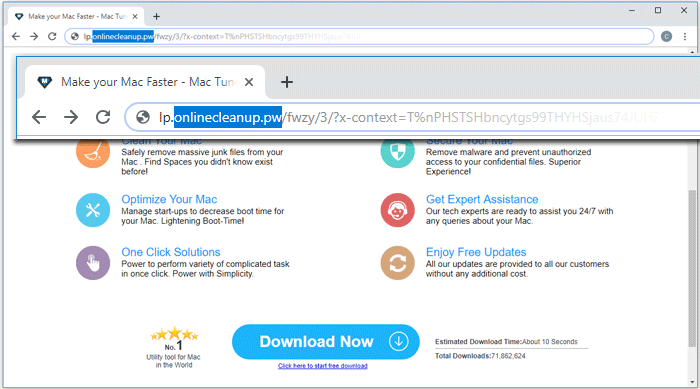Image resolution: width=700 pixels, height=389 pixels.
Task: Click the scrollbar down arrow
Action: 692,382
